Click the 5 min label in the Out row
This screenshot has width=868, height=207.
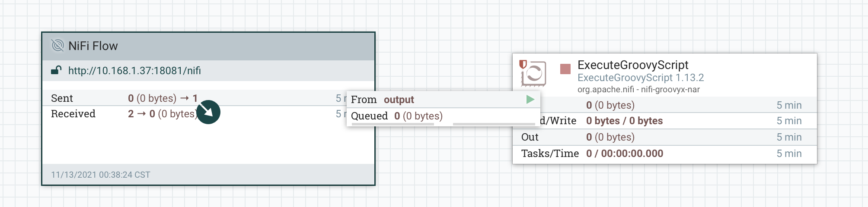[x=789, y=137]
